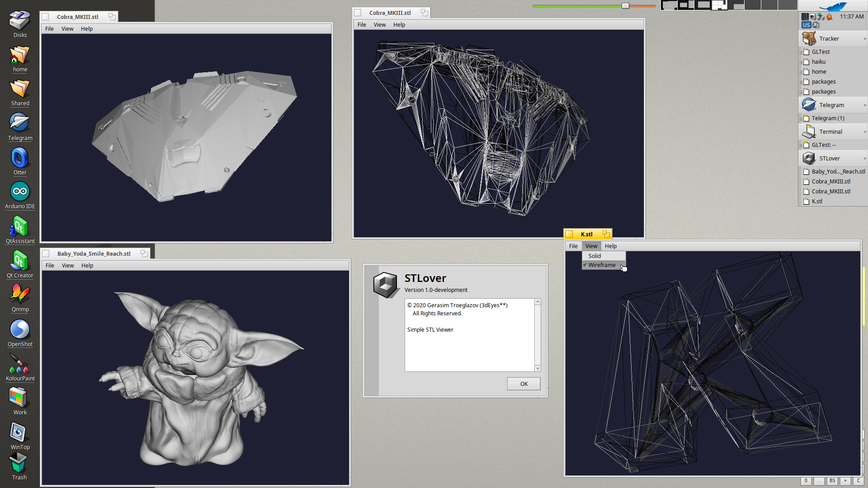
Task: Open Help menu in the solid Cobra_MKIII.stl window
Action: coord(87,29)
